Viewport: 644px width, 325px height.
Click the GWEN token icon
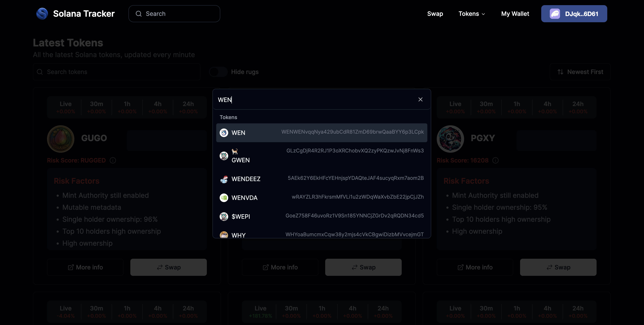(x=224, y=156)
